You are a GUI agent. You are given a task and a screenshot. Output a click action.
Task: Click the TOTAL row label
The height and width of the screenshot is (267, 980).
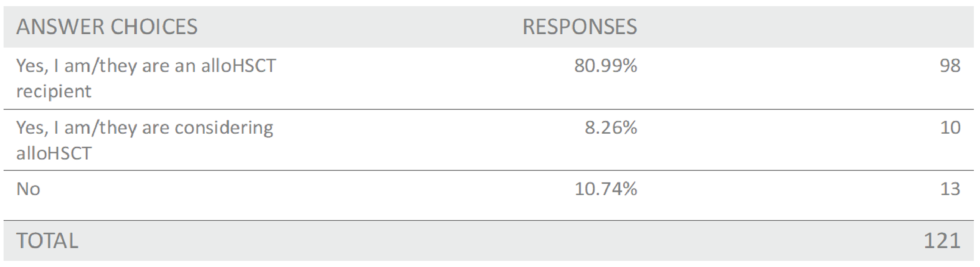click(x=47, y=241)
